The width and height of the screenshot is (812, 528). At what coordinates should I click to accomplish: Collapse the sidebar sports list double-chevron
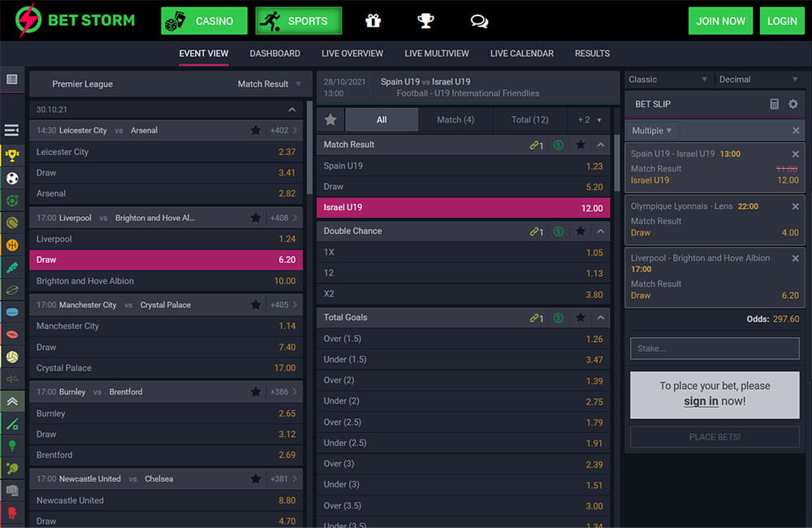12,401
